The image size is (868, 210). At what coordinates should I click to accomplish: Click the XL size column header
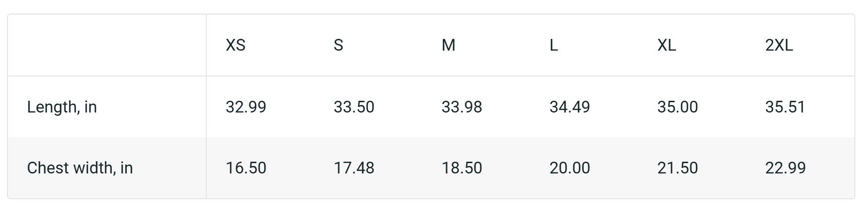click(x=666, y=45)
